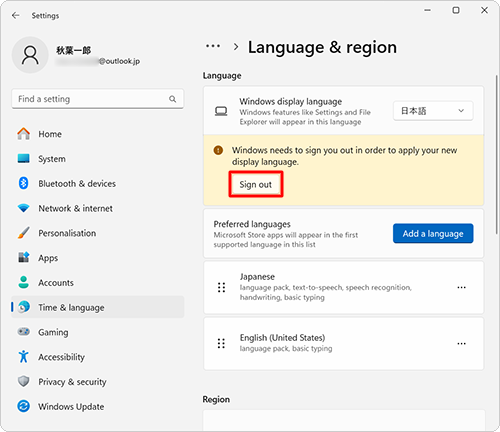
Task: Click the Apps icon in sidebar
Action: point(23,257)
